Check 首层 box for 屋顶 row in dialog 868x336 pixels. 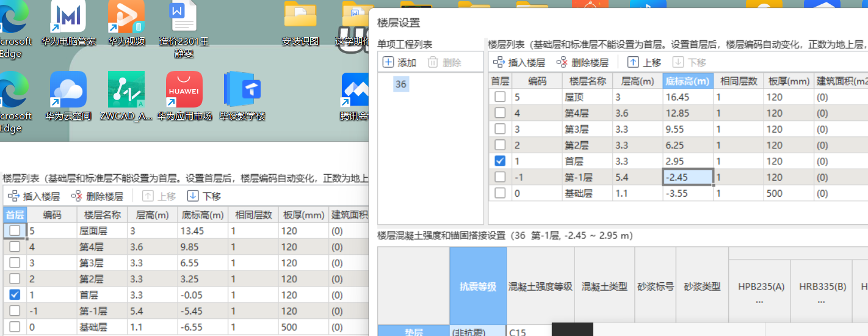click(500, 97)
